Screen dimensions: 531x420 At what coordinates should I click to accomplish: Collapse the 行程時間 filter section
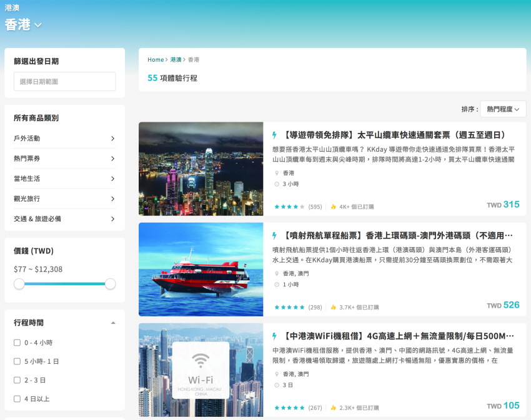(113, 323)
